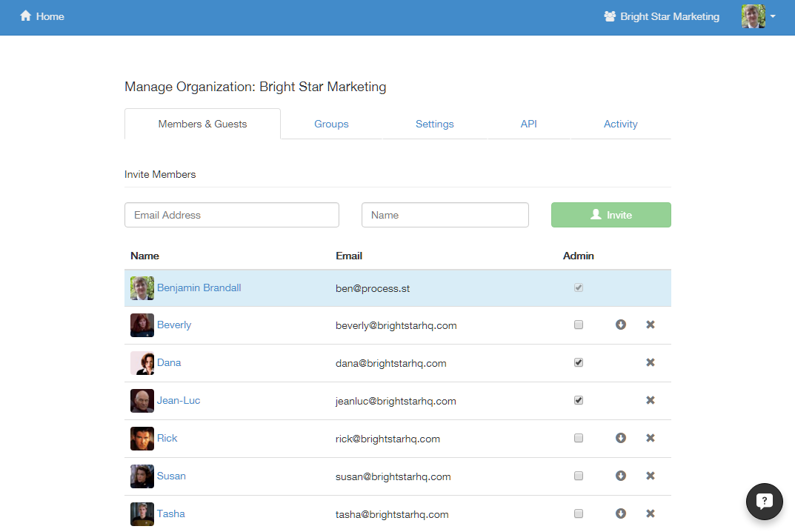Toggle admin checkbox for Rick
795x532 pixels.
579,438
